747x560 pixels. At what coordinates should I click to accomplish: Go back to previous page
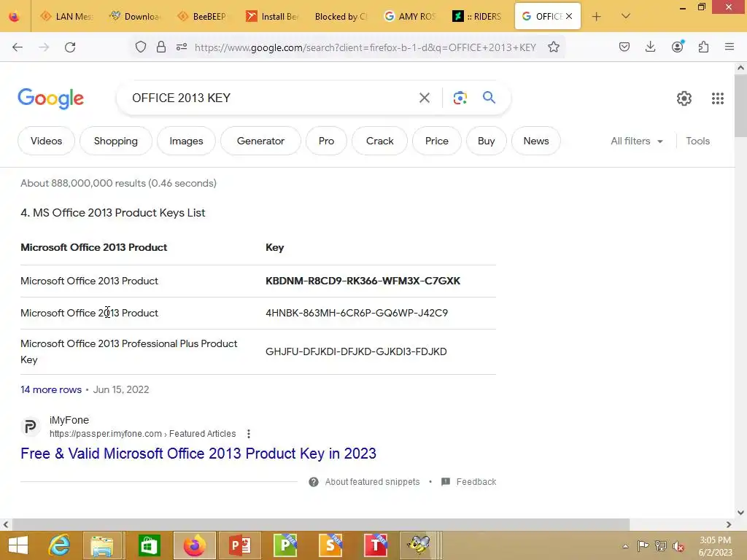coord(18,47)
